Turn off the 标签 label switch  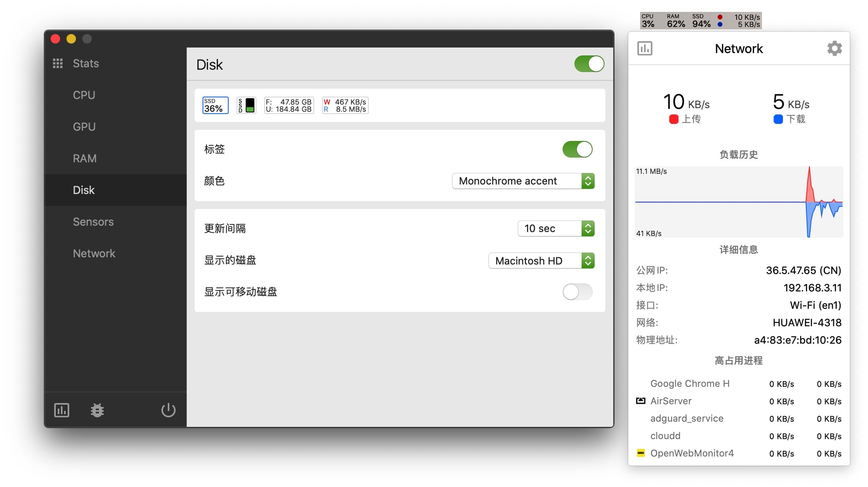(x=577, y=149)
